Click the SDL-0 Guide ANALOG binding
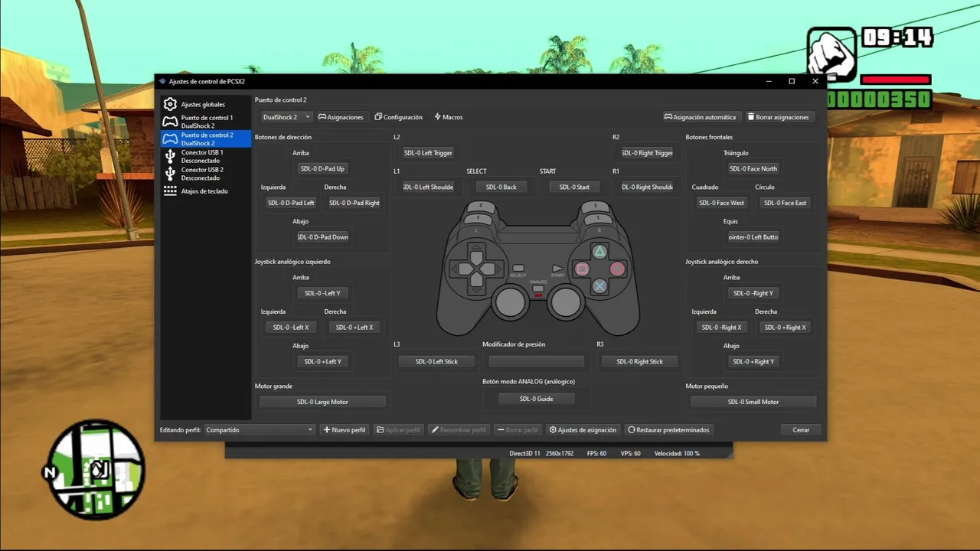This screenshot has width=980, height=551. coord(536,399)
